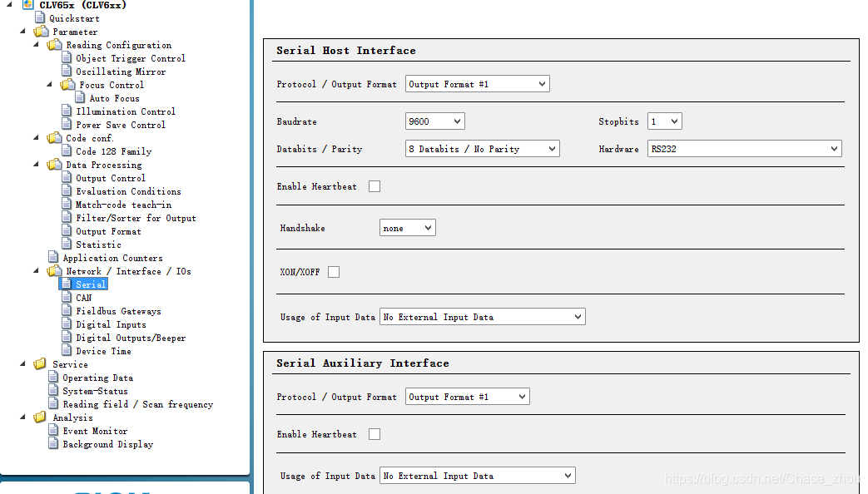Click the Focus Control folder icon

pos(67,85)
